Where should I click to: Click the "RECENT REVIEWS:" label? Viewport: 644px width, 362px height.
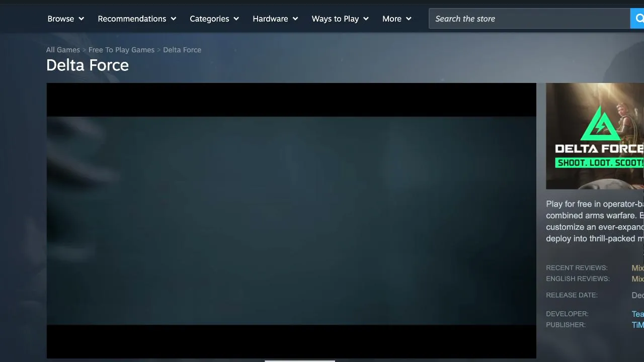coord(577,268)
